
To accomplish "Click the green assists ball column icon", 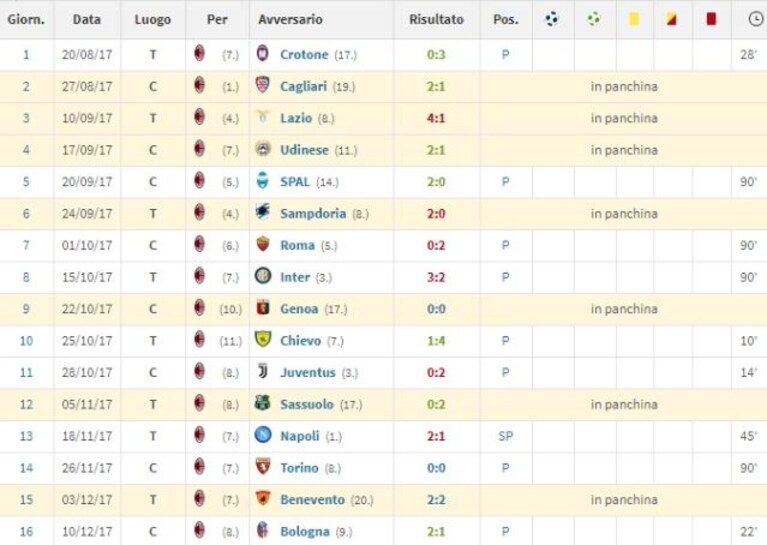I will 594,19.
